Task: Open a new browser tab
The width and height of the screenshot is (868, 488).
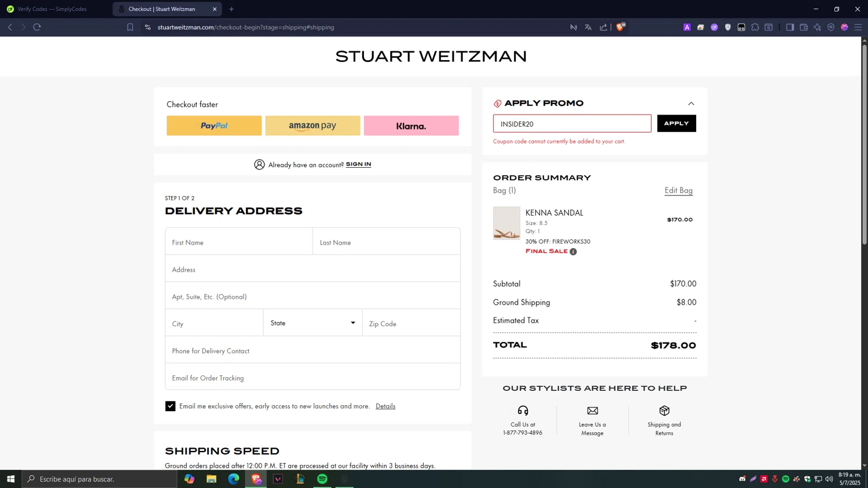Action: click(231, 9)
